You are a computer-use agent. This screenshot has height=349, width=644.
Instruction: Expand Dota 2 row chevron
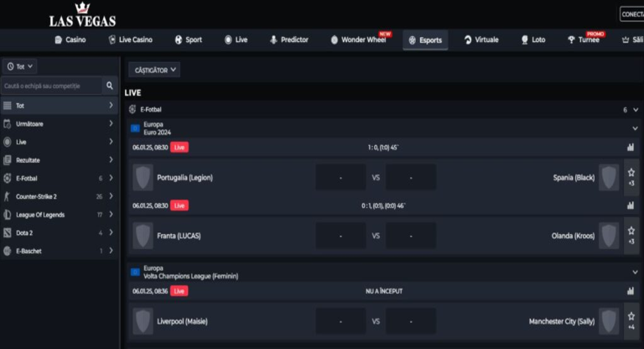(x=111, y=232)
